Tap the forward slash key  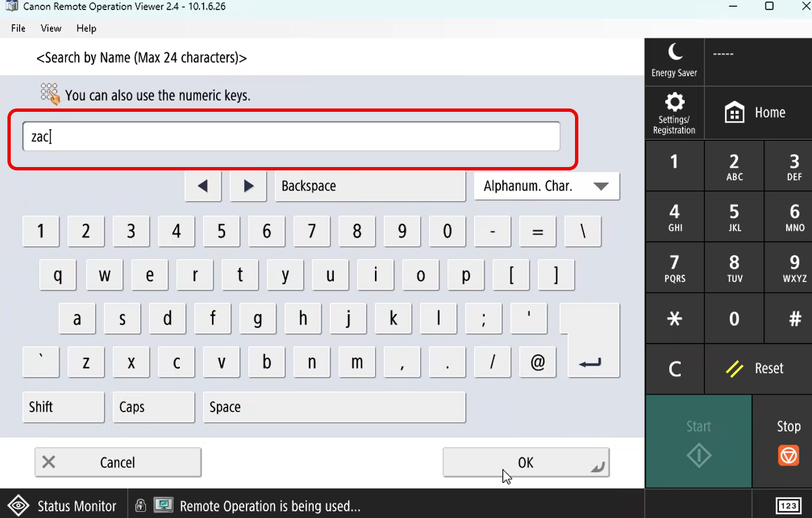point(492,362)
